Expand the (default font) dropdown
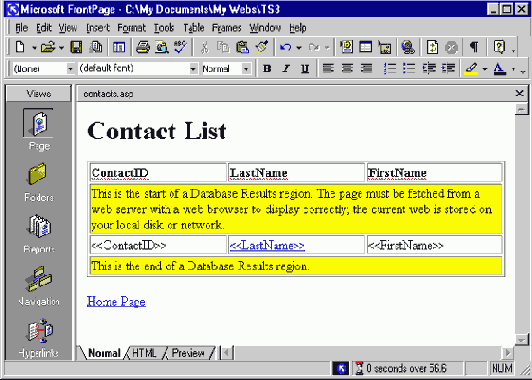 pos(193,69)
